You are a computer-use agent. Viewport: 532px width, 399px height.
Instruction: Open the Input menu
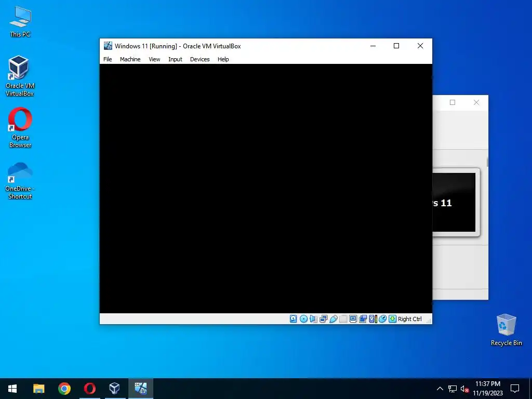pos(175,59)
